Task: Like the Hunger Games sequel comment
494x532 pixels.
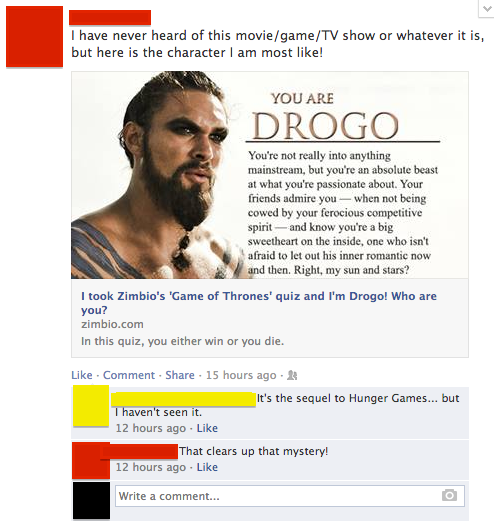Action: coord(207,428)
